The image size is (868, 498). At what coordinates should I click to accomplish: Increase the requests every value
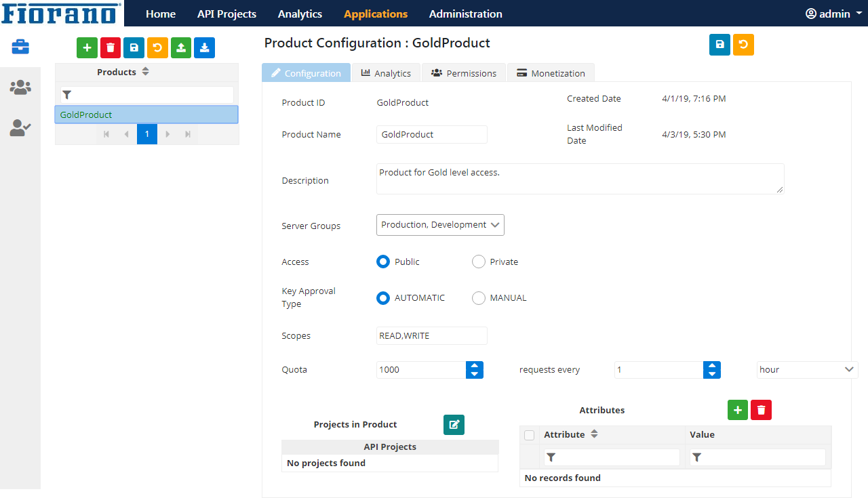point(712,366)
